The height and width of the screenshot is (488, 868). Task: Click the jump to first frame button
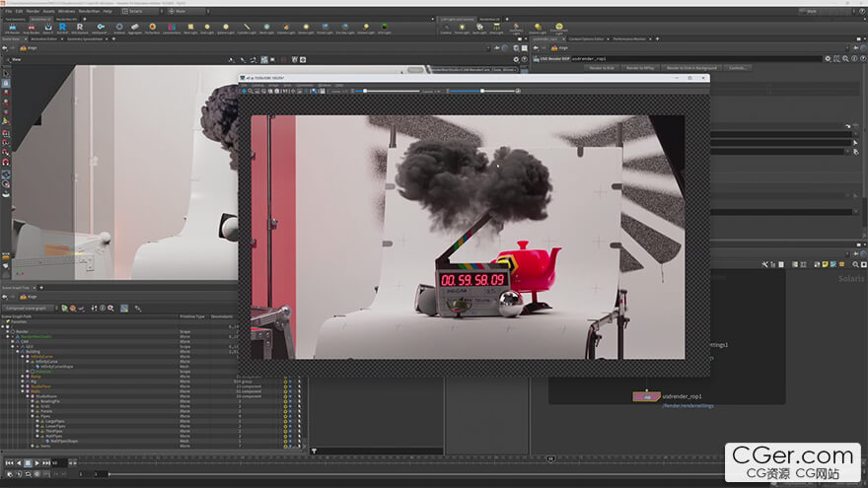coord(10,463)
